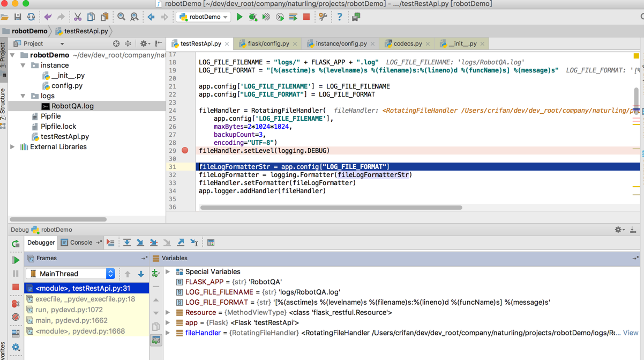Open the Evaluate Expression calculator icon
Image resolution: width=644 pixels, height=360 pixels.
[x=211, y=243]
